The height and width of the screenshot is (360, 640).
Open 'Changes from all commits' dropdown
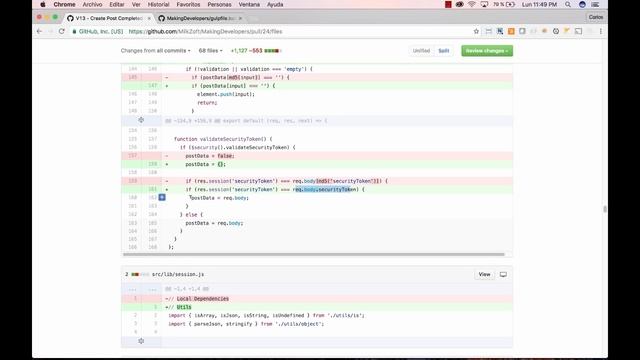coord(156,51)
